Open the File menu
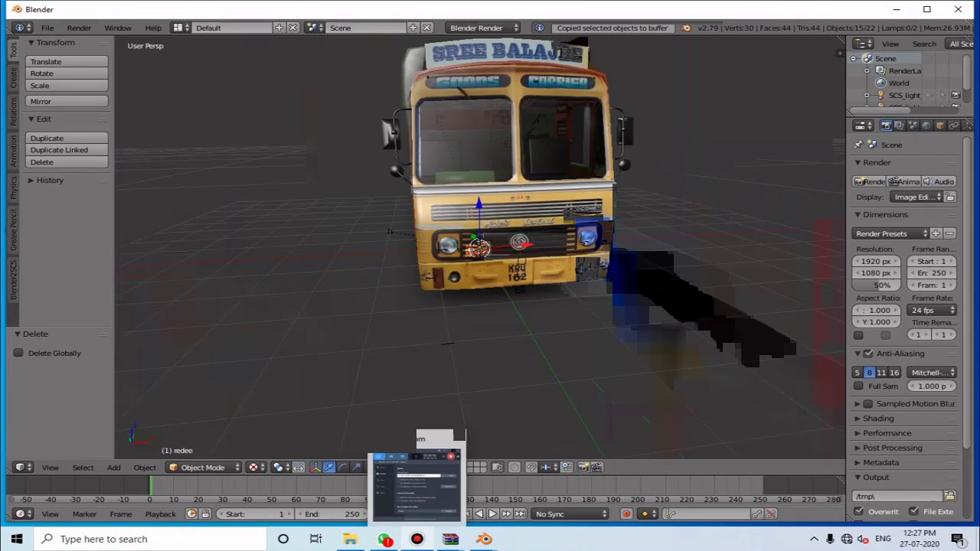The image size is (980, 551). (47, 28)
